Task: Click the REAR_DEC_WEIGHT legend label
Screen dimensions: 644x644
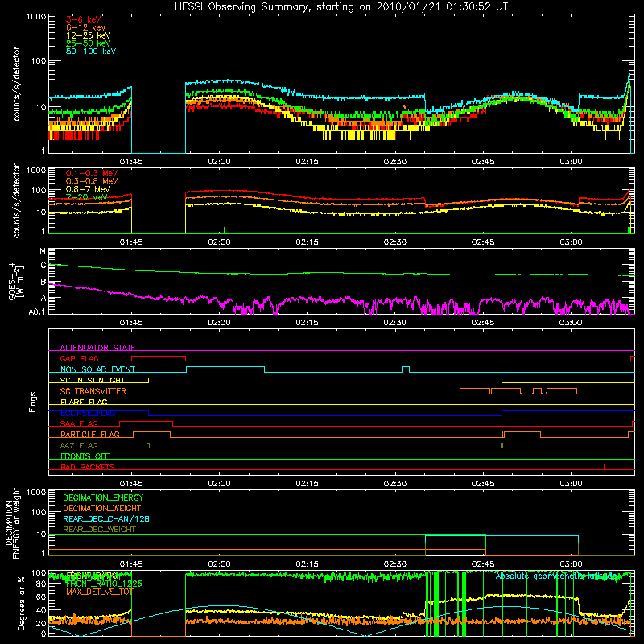Action: pos(99,530)
